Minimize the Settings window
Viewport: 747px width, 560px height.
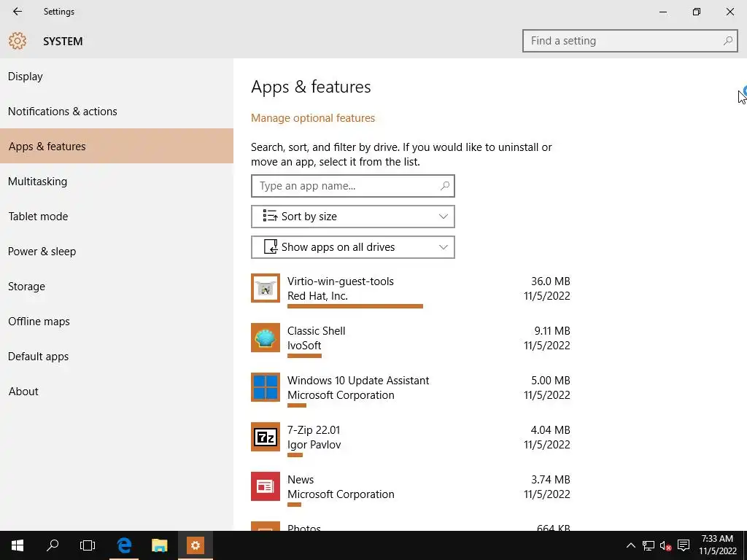tap(662, 12)
